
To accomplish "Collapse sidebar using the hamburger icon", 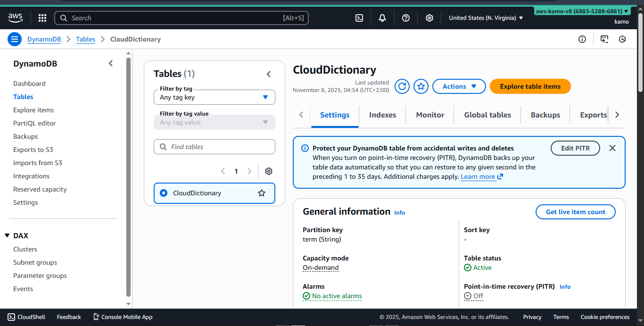I will coord(14,39).
